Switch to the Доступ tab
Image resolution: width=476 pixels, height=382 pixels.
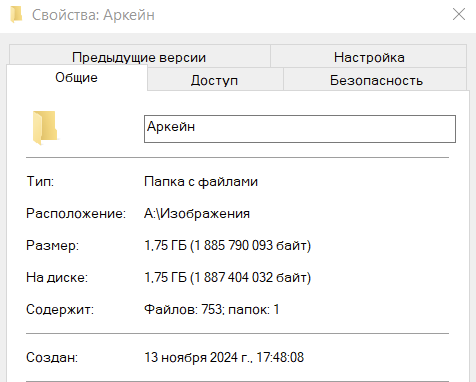[214, 80]
